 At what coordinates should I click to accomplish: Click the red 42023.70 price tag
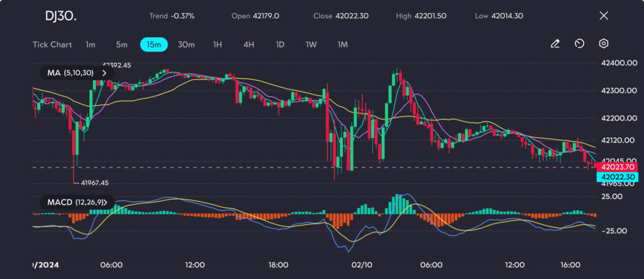pyautogui.click(x=618, y=167)
